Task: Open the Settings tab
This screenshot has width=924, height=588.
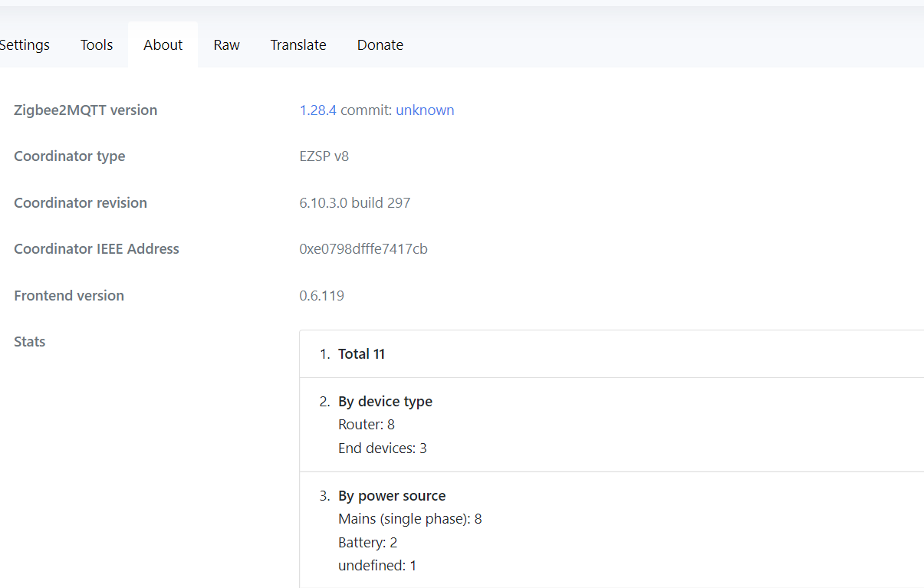Action: tap(23, 44)
